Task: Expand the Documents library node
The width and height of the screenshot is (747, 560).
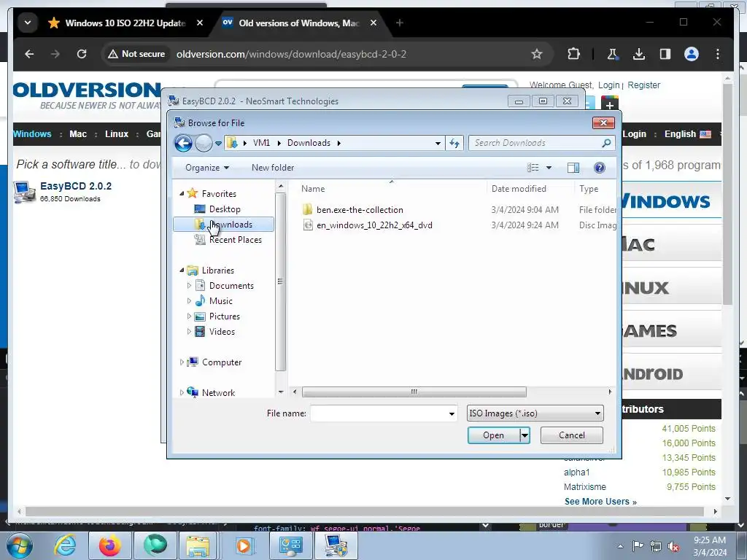Action: click(189, 286)
